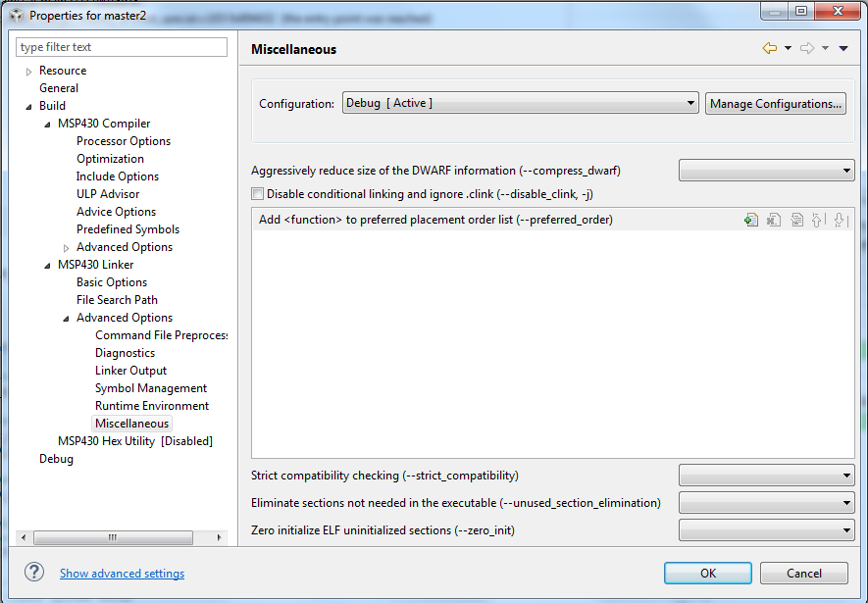Click the back navigation arrow icon
This screenshot has width=868, height=603.
coord(770,48)
